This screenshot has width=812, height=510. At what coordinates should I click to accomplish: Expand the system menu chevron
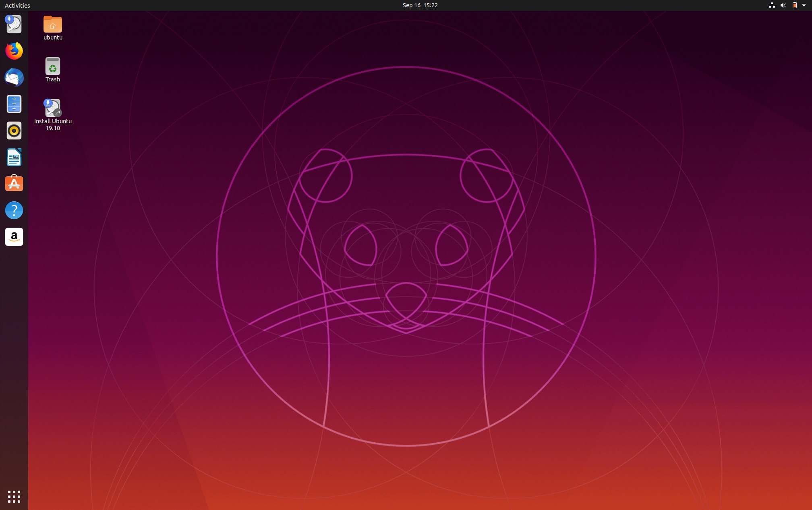tap(804, 5)
